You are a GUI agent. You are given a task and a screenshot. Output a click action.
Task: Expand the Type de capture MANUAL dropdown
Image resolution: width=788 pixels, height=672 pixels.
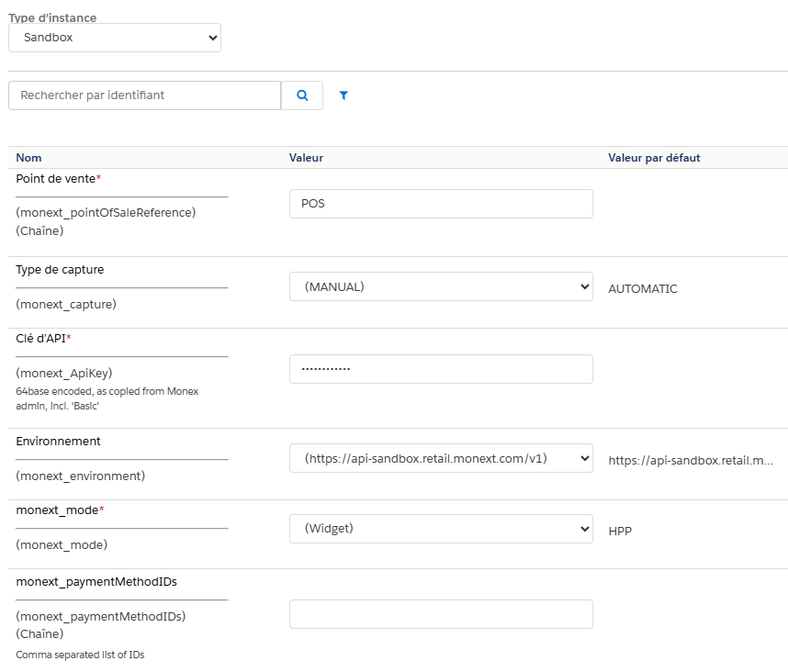point(441,286)
